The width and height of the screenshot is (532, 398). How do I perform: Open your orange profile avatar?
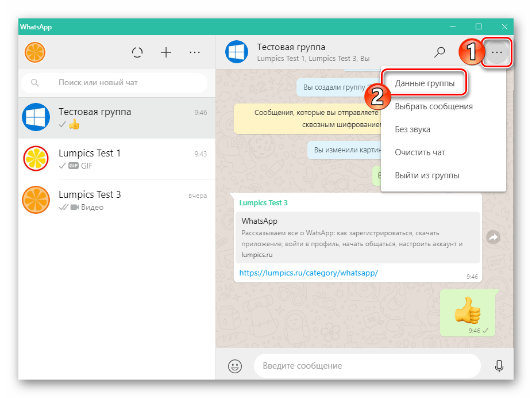(35, 53)
